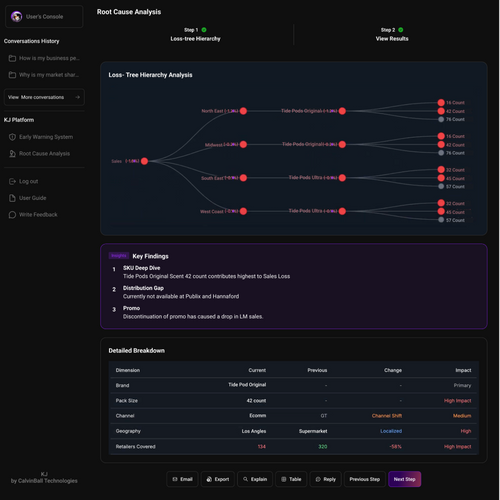Click the Export button's icon
This screenshot has width=500, height=500.
pos(209,479)
